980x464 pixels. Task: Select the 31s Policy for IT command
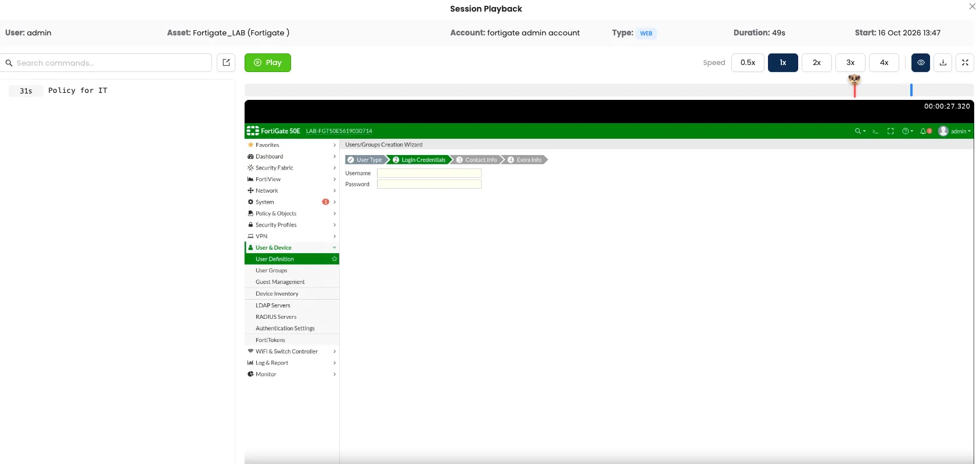pyautogui.click(x=117, y=91)
